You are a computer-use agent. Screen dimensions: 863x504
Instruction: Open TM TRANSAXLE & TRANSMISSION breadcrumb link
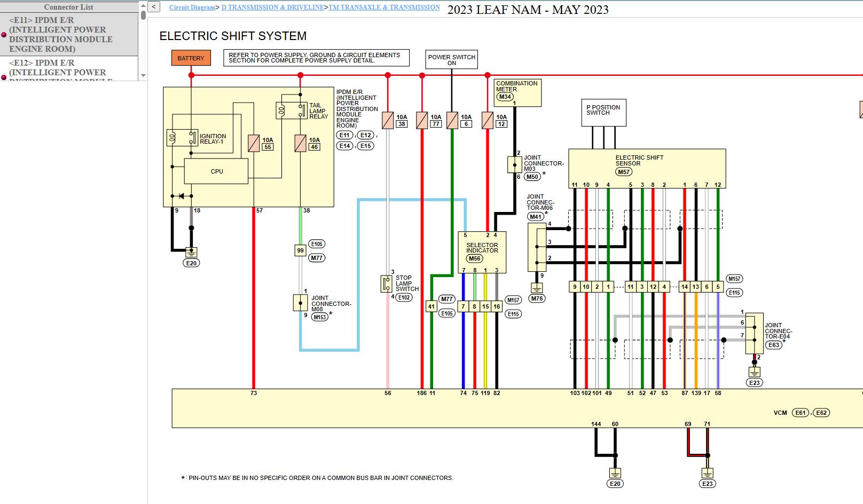384,7
